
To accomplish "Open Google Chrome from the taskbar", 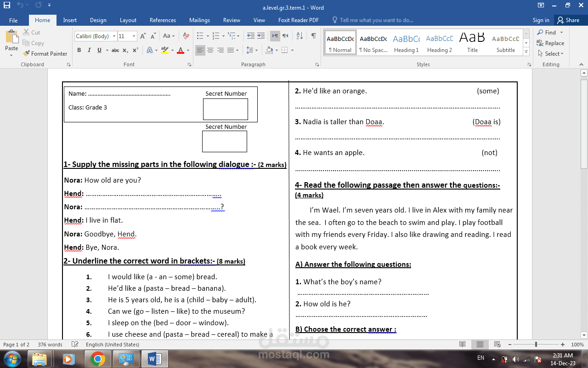I will pyautogui.click(x=97, y=358).
